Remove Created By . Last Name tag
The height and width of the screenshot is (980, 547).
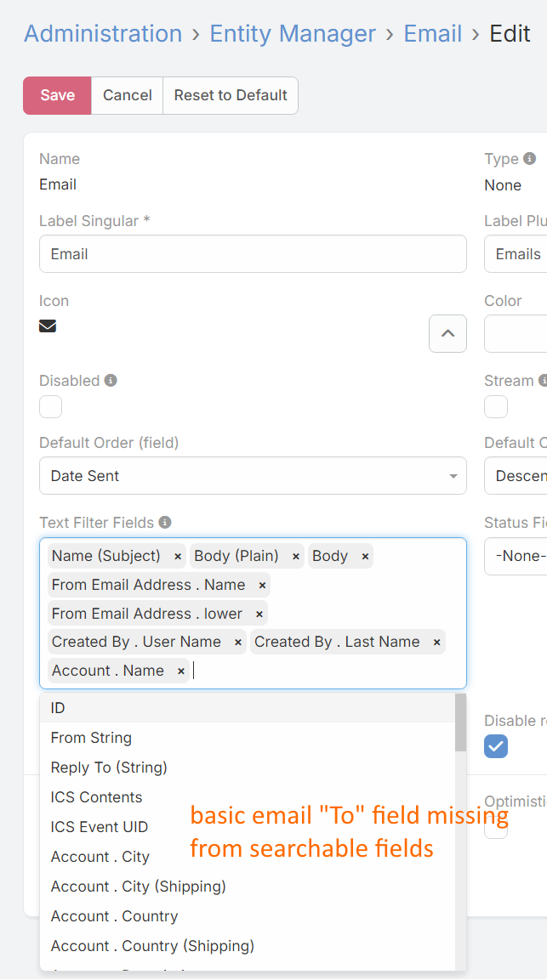(437, 643)
